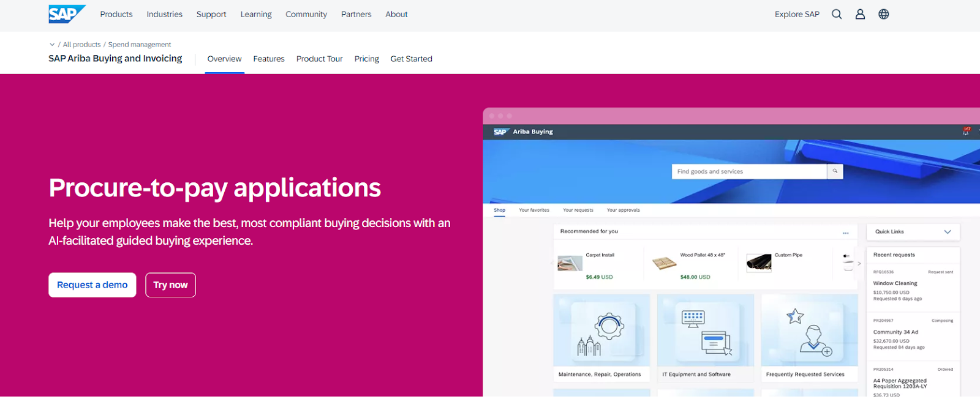Switch to the Pricing tab
The height and width of the screenshot is (410, 980).
tap(366, 59)
